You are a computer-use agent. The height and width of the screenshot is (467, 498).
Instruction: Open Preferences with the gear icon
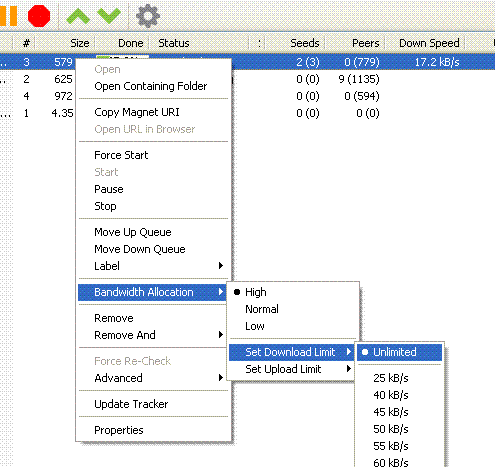pos(148,16)
